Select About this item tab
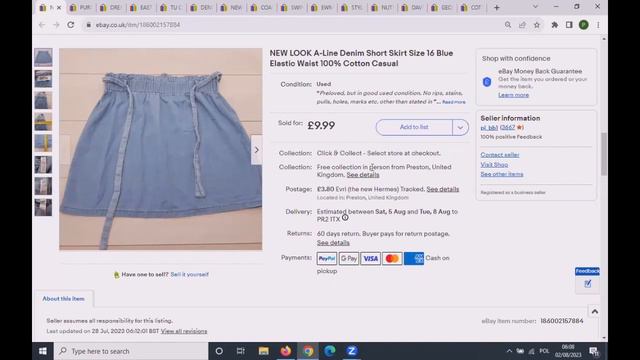 click(63, 299)
